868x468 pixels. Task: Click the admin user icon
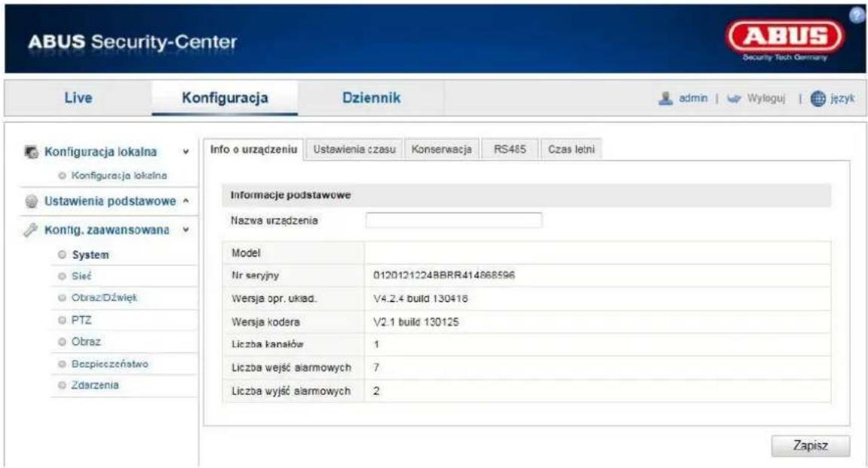[665, 99]
